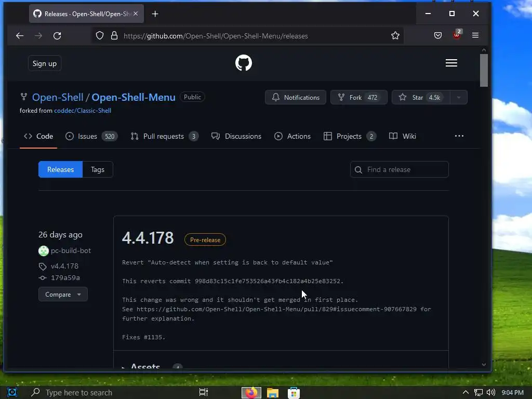This screenshot has width=532, height=399.
Task: Open commit 179a59a link
Action: coord(65,278)
